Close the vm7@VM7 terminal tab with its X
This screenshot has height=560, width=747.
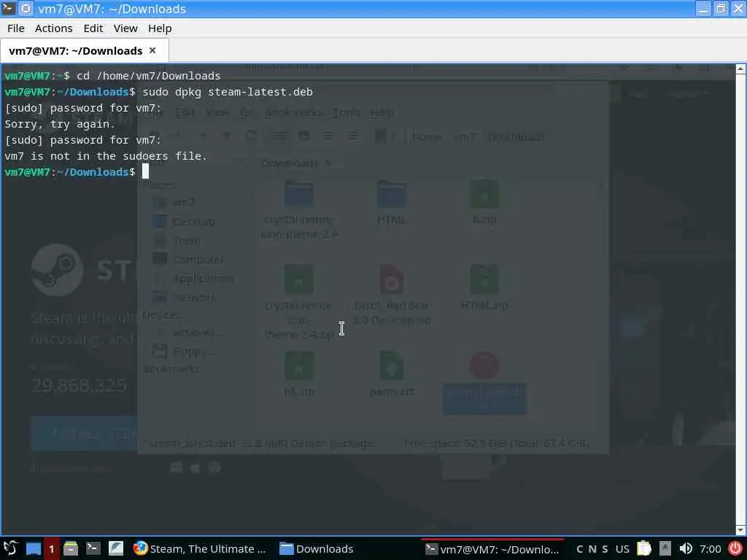(152, 50)
